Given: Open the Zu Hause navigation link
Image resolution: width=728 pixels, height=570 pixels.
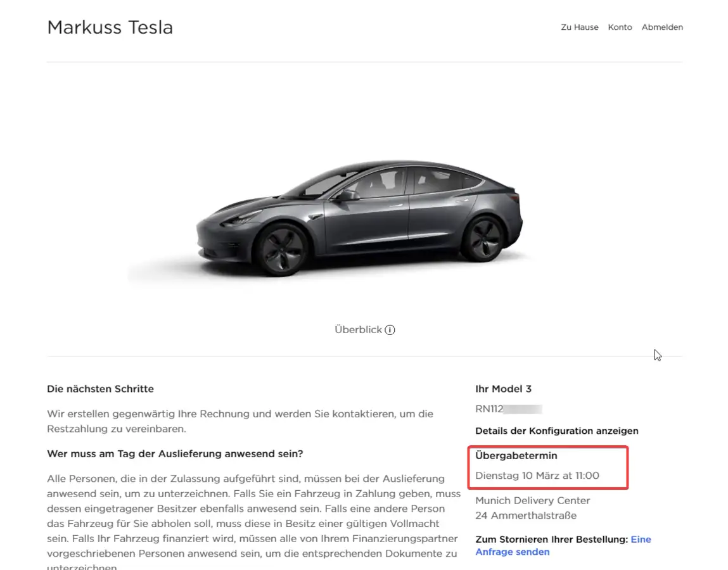Looking at the screenshot, I should pyautogui.click(x=579, y=27).
